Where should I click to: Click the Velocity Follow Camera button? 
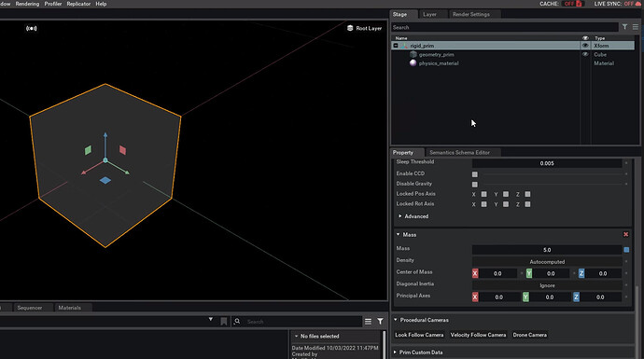tap(478, 335)
